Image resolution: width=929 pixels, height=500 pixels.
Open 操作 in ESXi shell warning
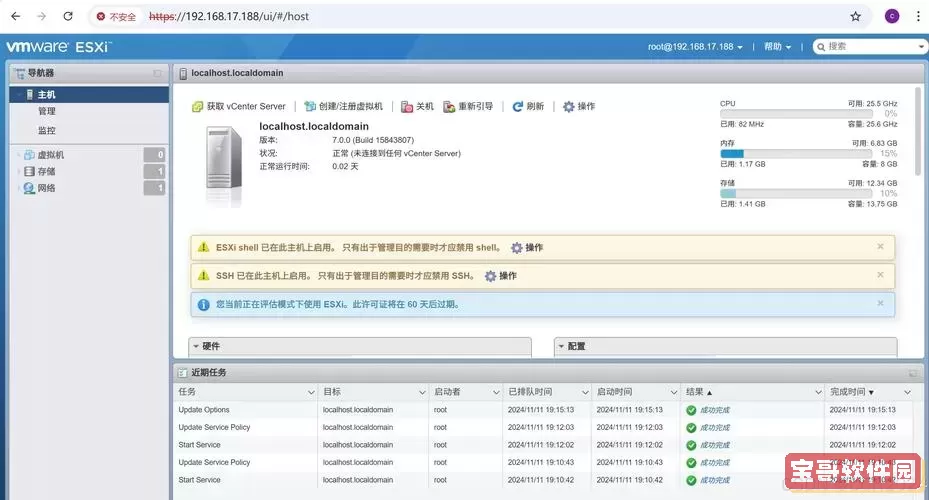pos(527,248)
